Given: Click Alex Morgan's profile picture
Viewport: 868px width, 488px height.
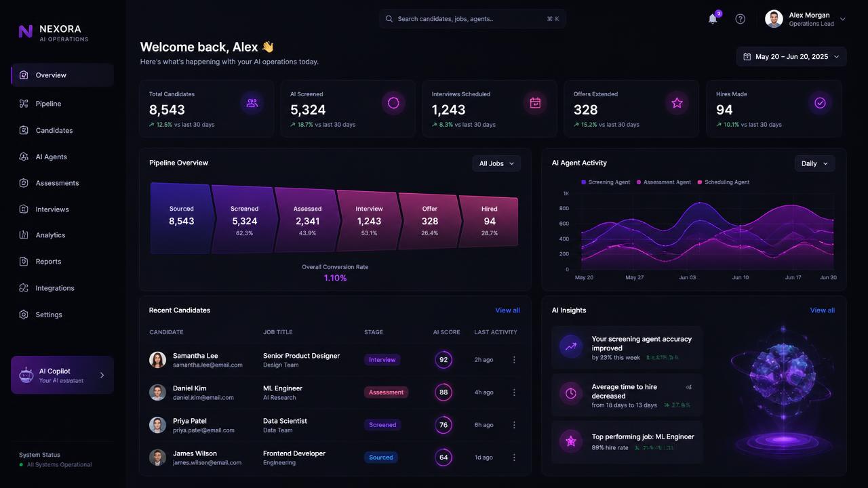Looking at the screenshot, I should (x=774, y=19).
